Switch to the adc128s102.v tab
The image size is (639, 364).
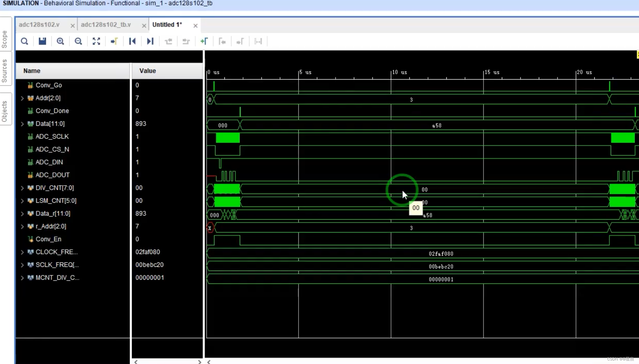[39, 25]
